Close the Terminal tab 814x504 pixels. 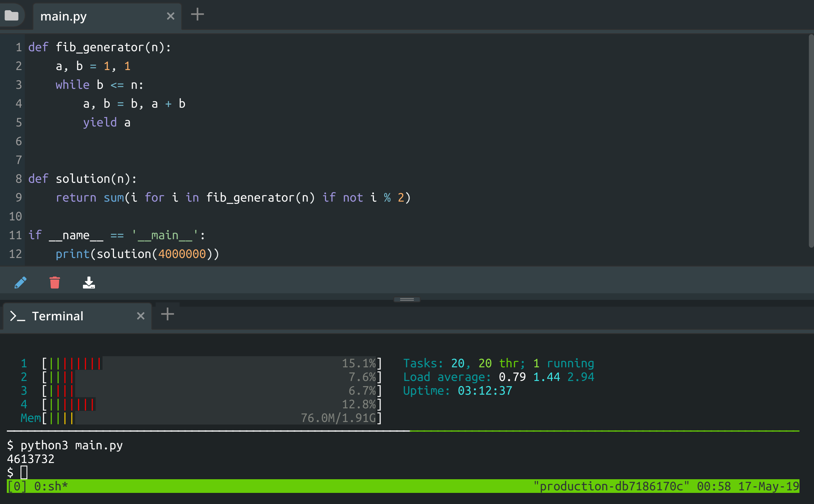tap(141, 316)
